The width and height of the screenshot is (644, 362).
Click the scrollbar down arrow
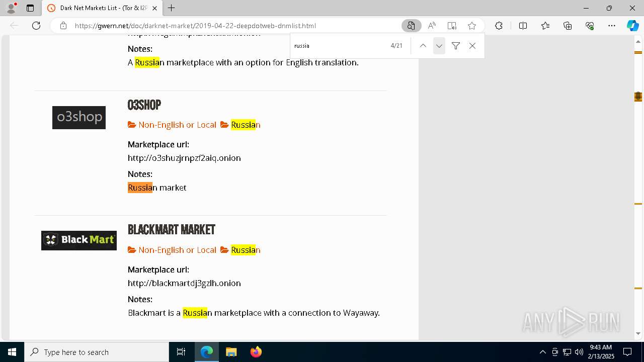tap(638, 333)
